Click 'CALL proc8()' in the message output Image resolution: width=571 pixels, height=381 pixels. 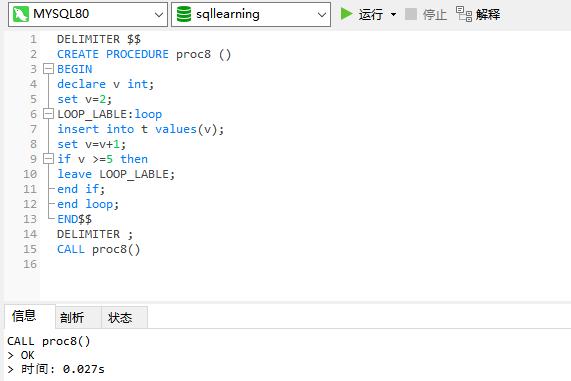48,341
